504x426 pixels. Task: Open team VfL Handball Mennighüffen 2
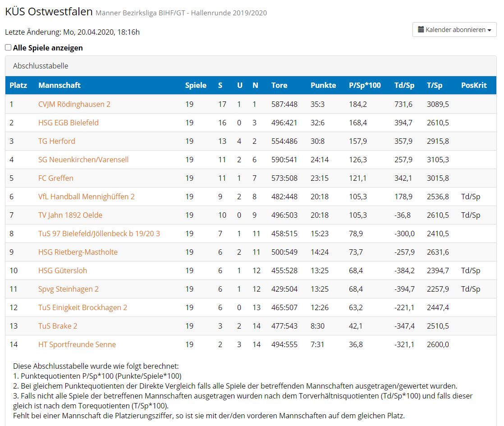coord(87,197)
